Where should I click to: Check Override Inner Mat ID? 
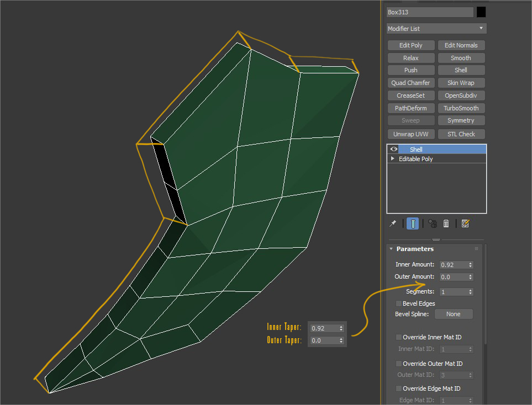click(x=399, y=337)
